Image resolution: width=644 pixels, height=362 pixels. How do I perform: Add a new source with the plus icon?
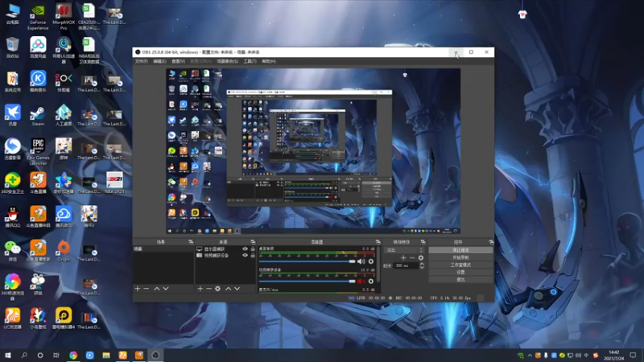coord(200,289)
